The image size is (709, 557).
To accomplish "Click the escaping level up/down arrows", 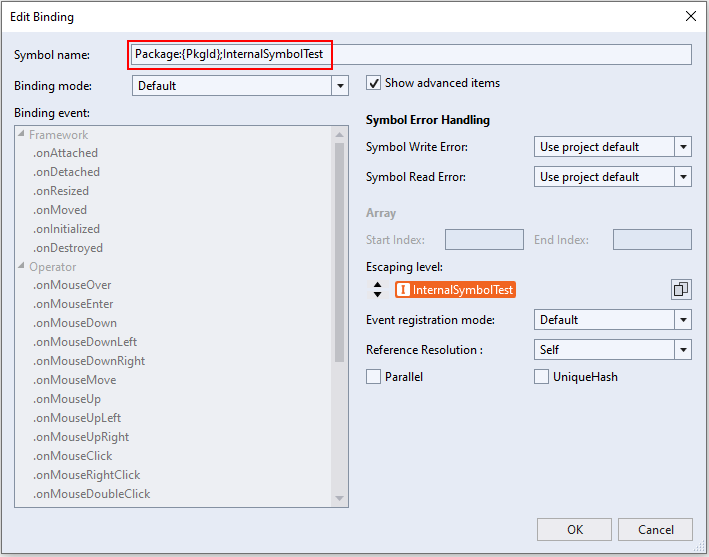I will pos(377,289).
